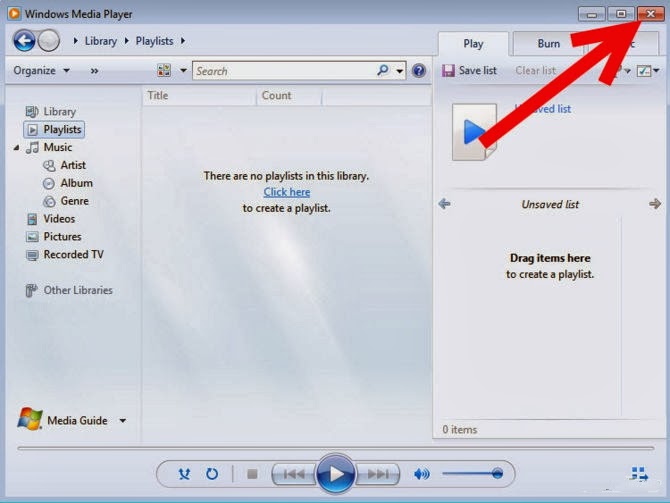Click the Clear list button

coord(535,71)
